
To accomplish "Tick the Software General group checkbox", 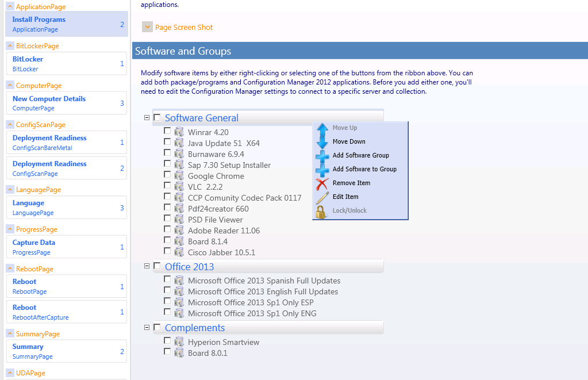I will [157, 117].
